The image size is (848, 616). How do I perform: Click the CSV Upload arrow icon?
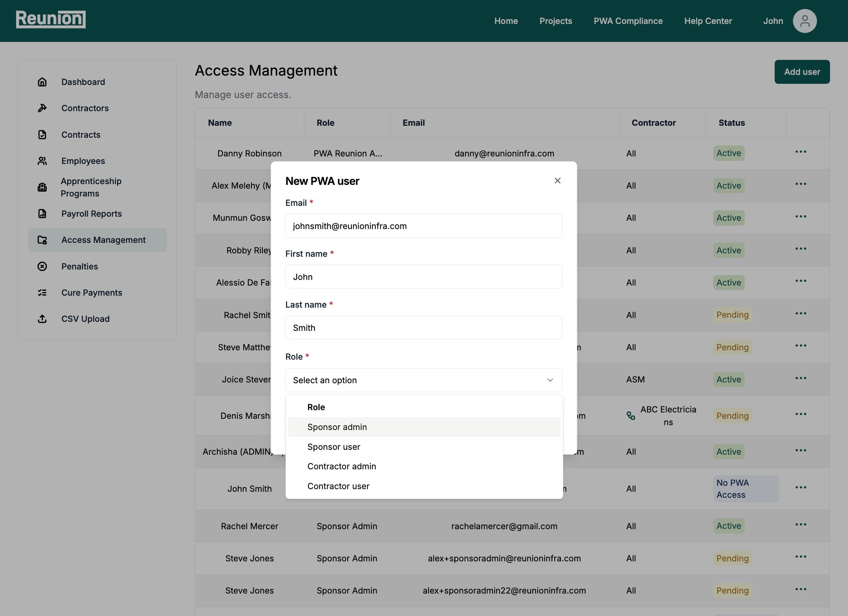point(42,319)
